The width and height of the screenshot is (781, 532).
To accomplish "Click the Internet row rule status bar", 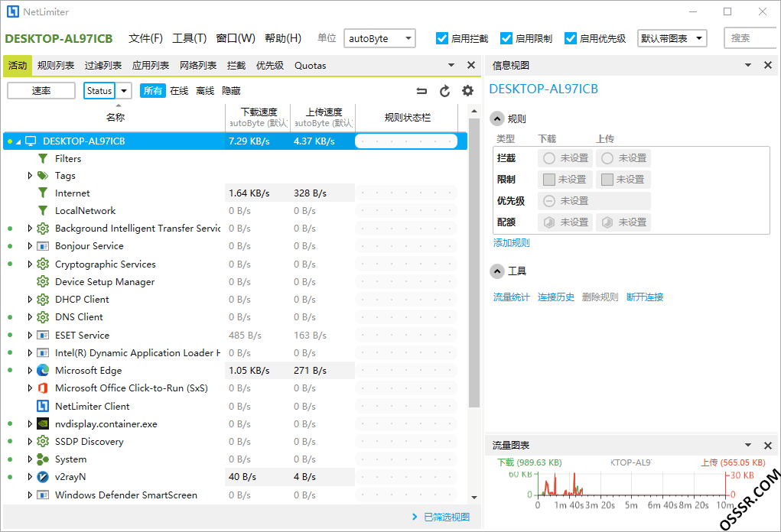I will tap(406, 193).
